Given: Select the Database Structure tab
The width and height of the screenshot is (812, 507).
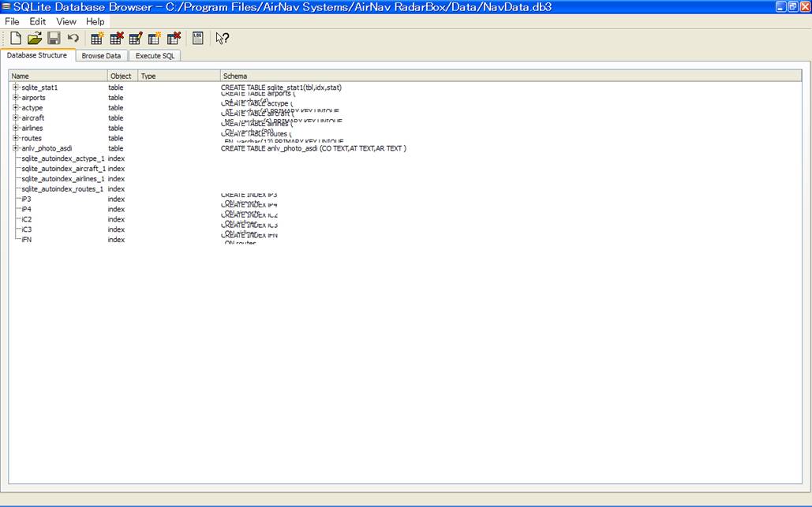Looking at the screenshot, I should point(37,55).
